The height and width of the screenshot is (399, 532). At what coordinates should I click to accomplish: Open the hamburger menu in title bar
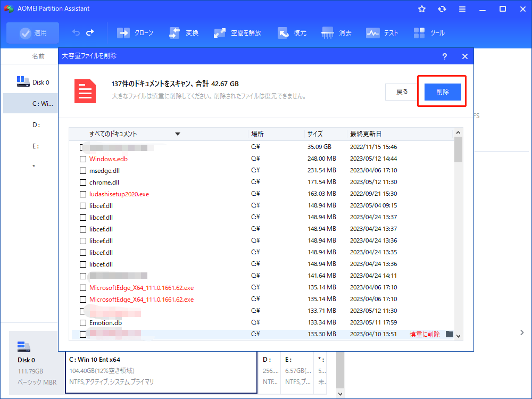pos(462,9)
